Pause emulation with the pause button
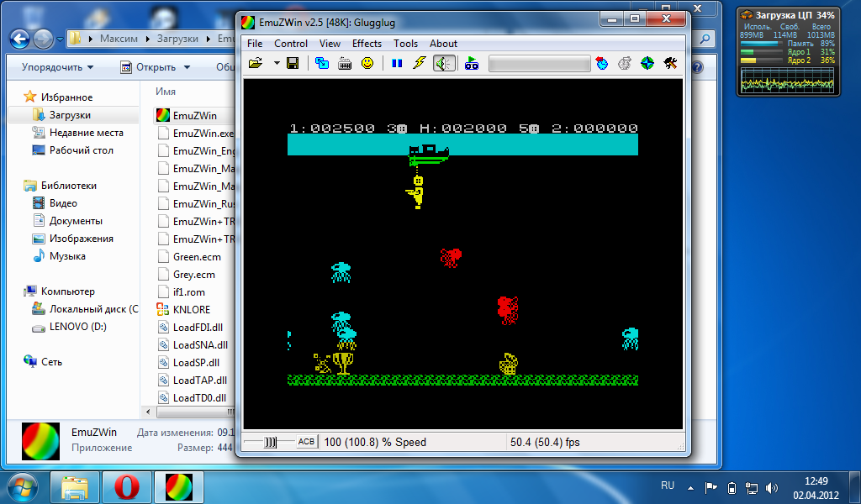The width and height of the screenshot is (861, 504). tap(397, 63)
